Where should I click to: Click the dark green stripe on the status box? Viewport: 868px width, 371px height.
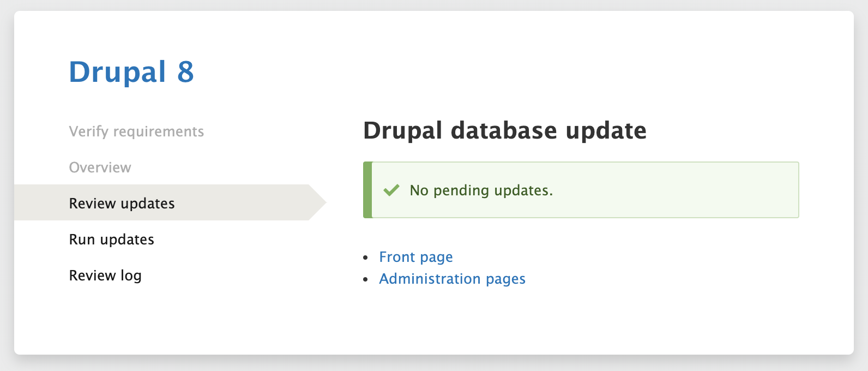click(x=367, y=190)
